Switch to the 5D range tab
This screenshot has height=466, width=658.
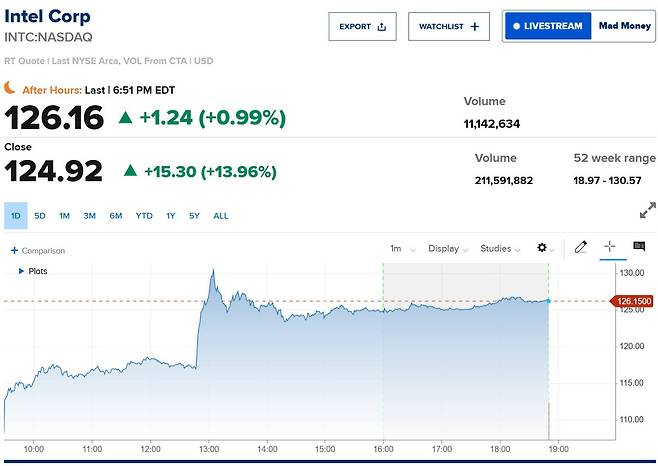pyautogui.click(x=40, y=216)
